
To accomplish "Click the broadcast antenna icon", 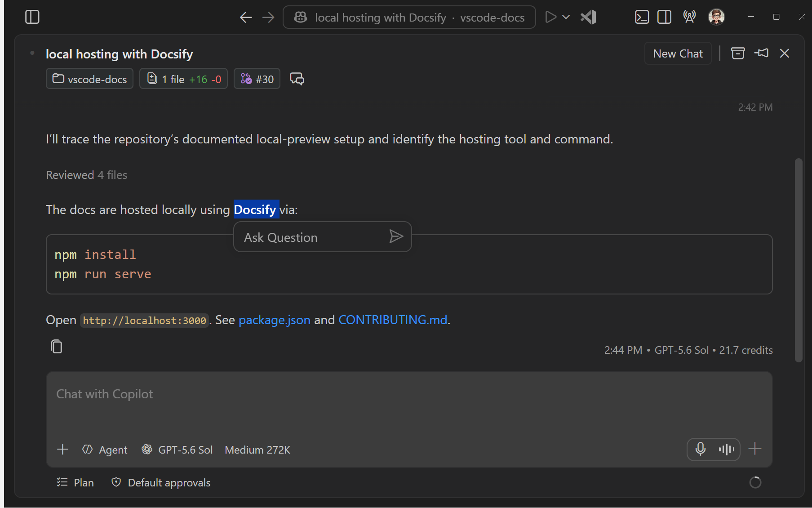I will click(x=689, y=17).
